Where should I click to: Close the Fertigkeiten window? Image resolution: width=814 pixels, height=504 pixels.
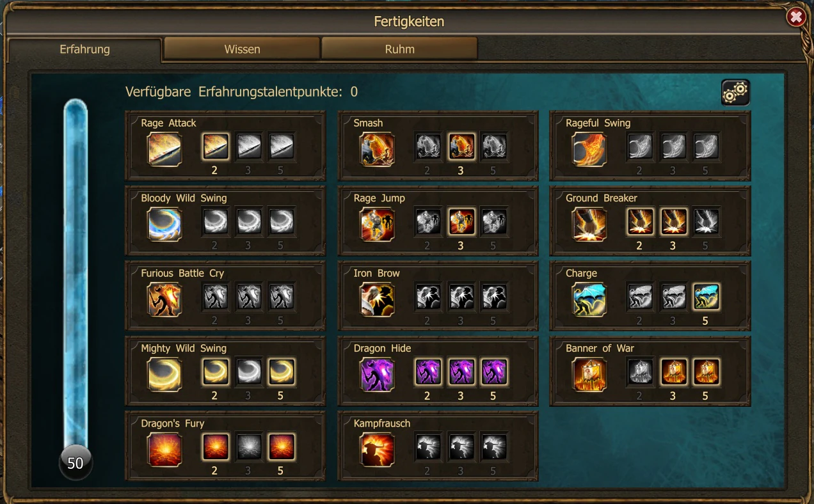coord(796,17)
